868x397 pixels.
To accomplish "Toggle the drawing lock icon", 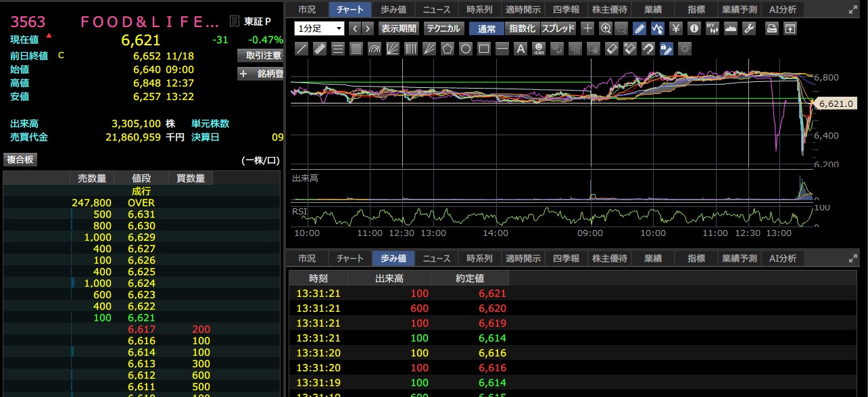I will [x=666, y=49].
